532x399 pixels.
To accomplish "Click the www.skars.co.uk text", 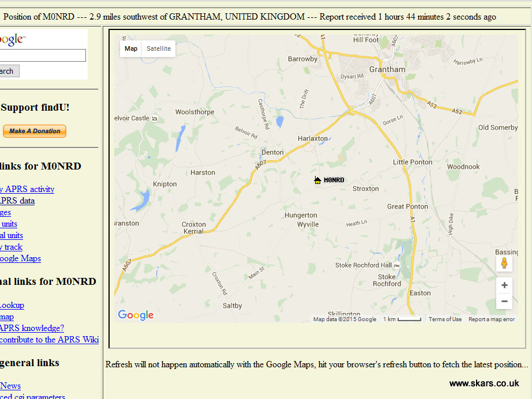I will coord(484,383).
